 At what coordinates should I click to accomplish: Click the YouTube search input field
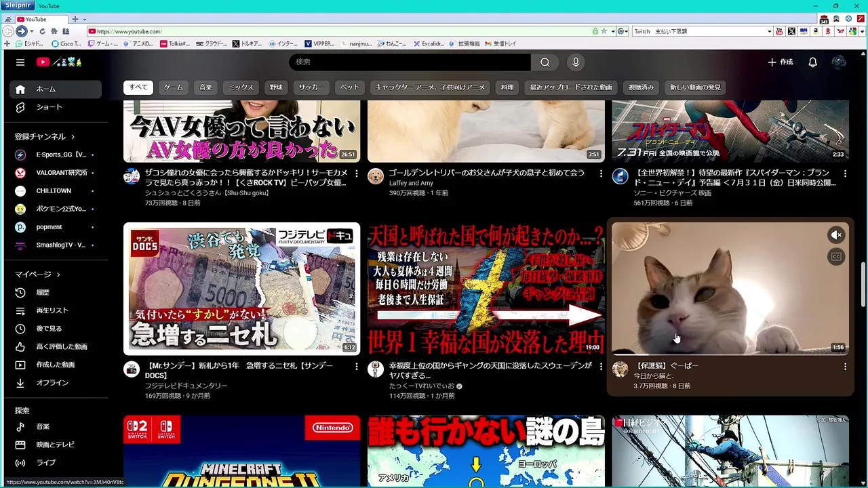(x=410, y=62)
